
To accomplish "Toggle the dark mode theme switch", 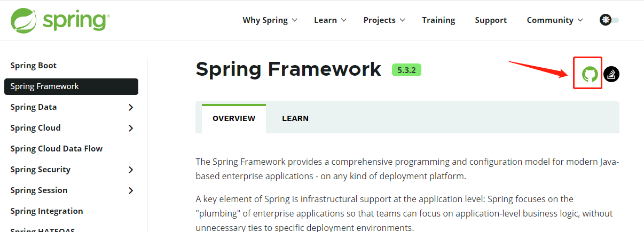I will pos(609,20).
